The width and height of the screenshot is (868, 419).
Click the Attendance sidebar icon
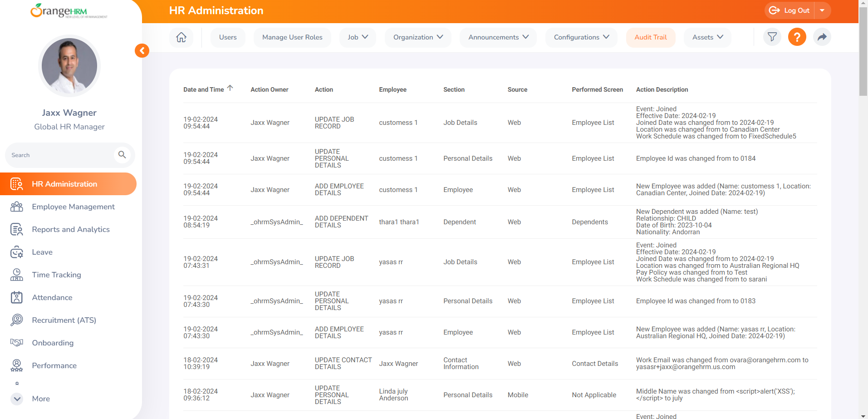17,297
